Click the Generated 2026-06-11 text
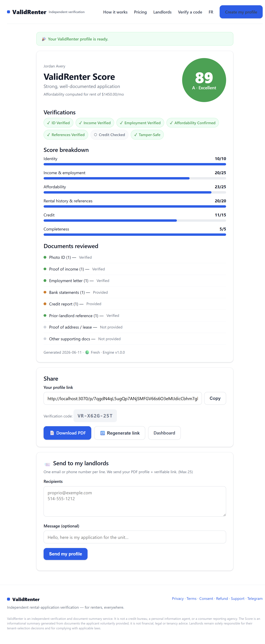Viewport: 265px width, 644px height. coord(62,352)
